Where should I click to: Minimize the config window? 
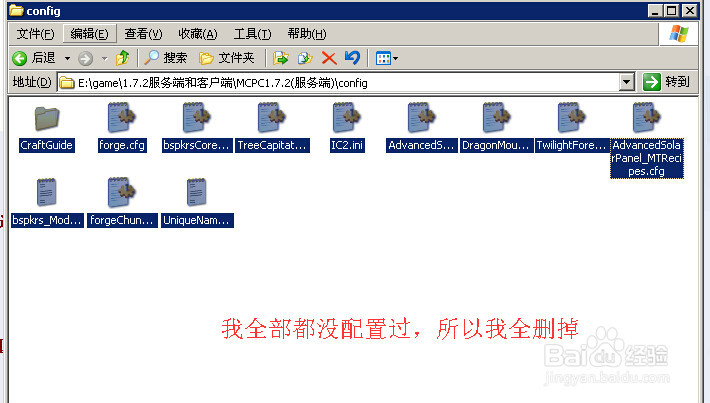pyautogui.click(x=656, y=10)
